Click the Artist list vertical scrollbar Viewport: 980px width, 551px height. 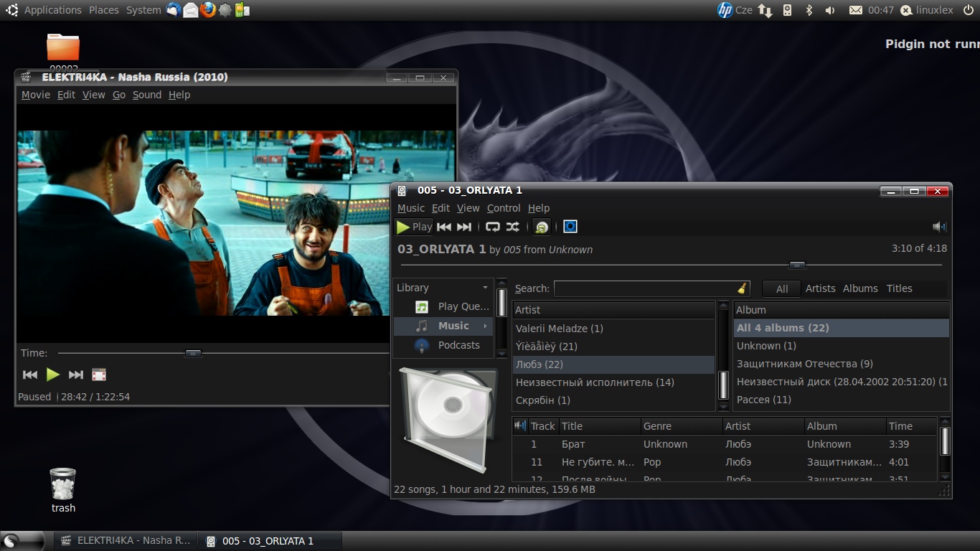pyautogui.click(x=723, y=357)
